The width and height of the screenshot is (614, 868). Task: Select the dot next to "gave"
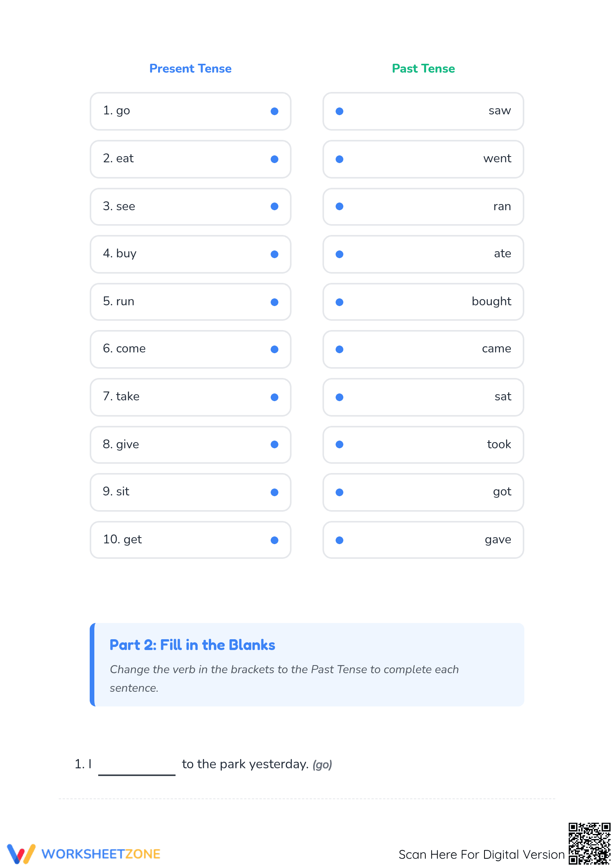339,540
